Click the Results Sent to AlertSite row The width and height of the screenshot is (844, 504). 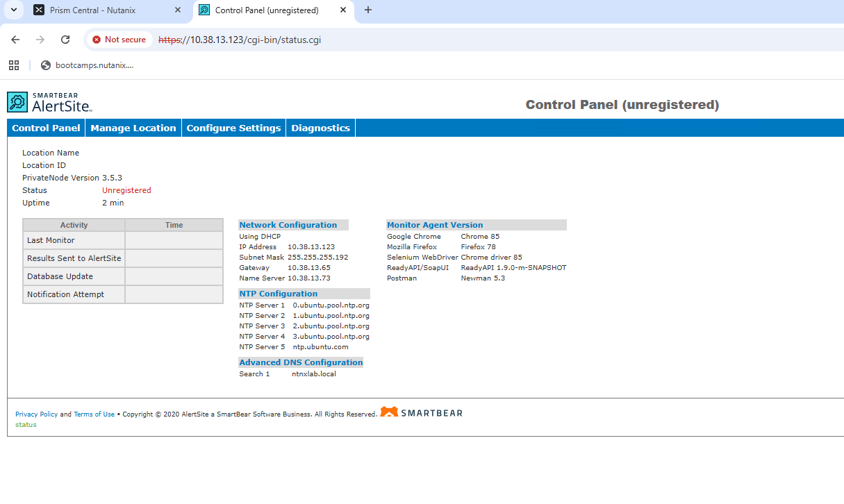point(123,258)
